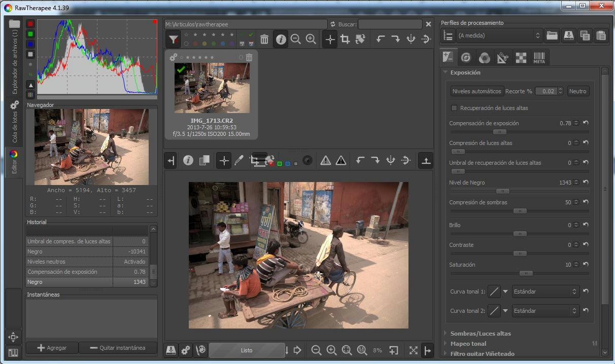The image size is (615, 364).
Task: Select the white balance picker eyedropper
Action: [x=239, y=161]
